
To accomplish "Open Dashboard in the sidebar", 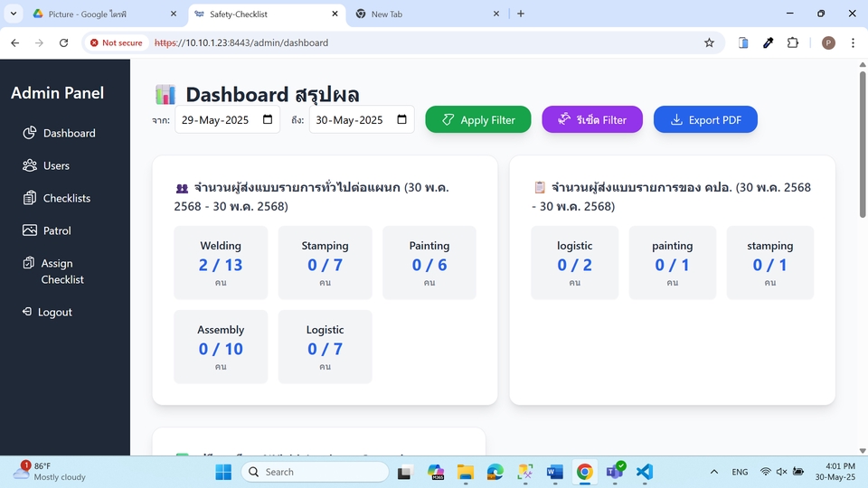I will 60,133.
